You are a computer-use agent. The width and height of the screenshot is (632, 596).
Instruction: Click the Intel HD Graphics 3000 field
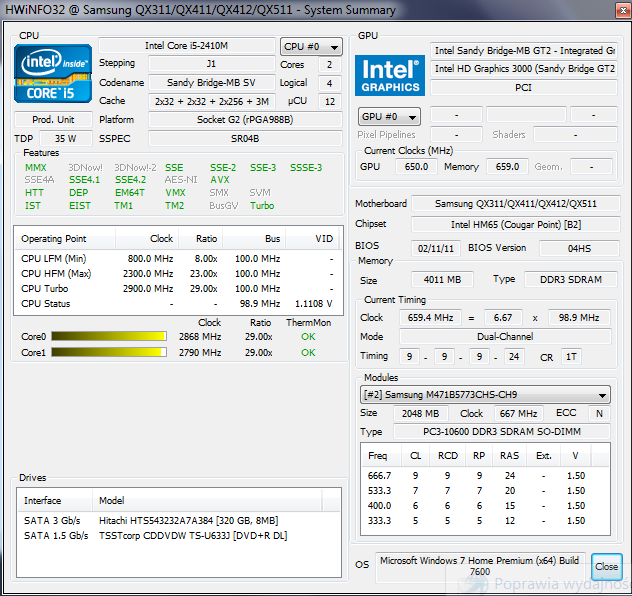coord(524,69)
